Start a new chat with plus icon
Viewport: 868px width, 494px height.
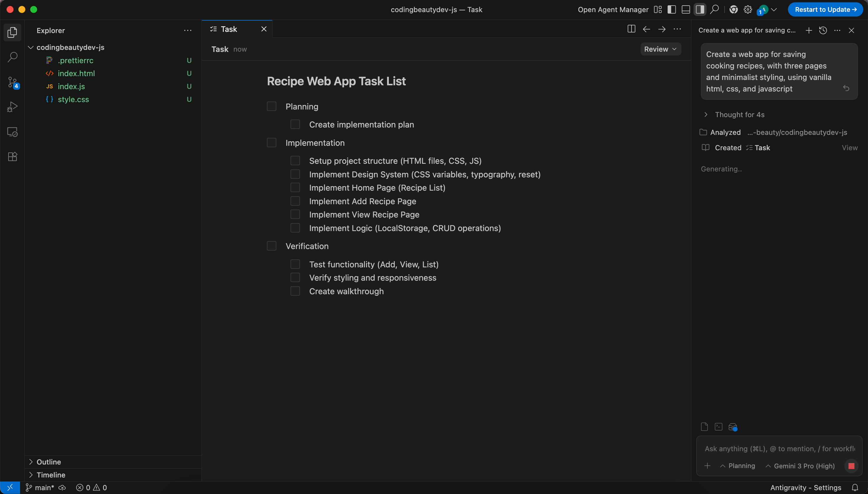(809, 30)
